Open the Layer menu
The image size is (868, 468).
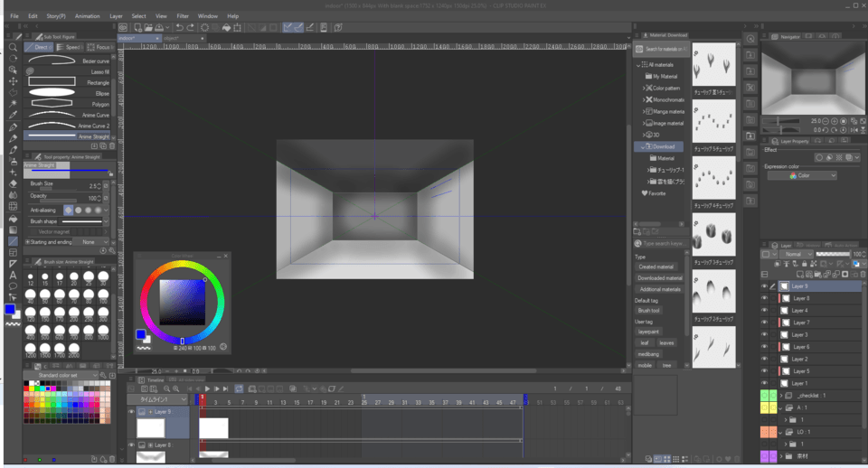click(x=117, y=16)
